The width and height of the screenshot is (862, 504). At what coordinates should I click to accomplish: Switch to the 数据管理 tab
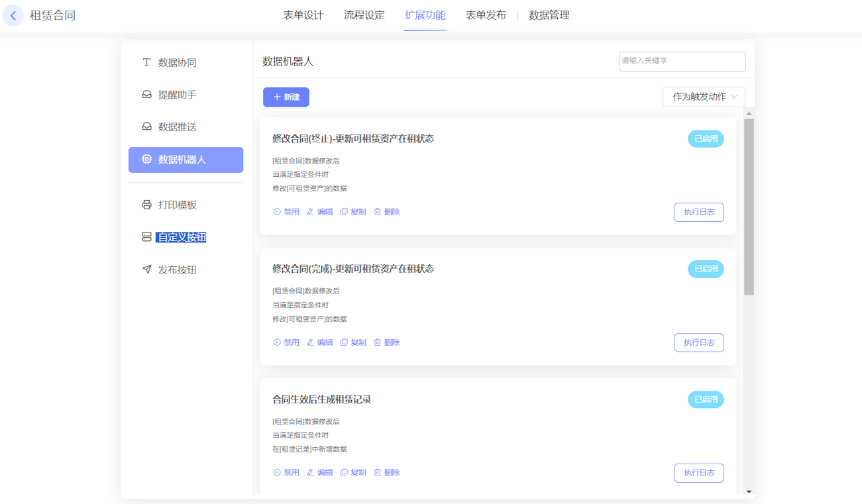coord(549,15)
